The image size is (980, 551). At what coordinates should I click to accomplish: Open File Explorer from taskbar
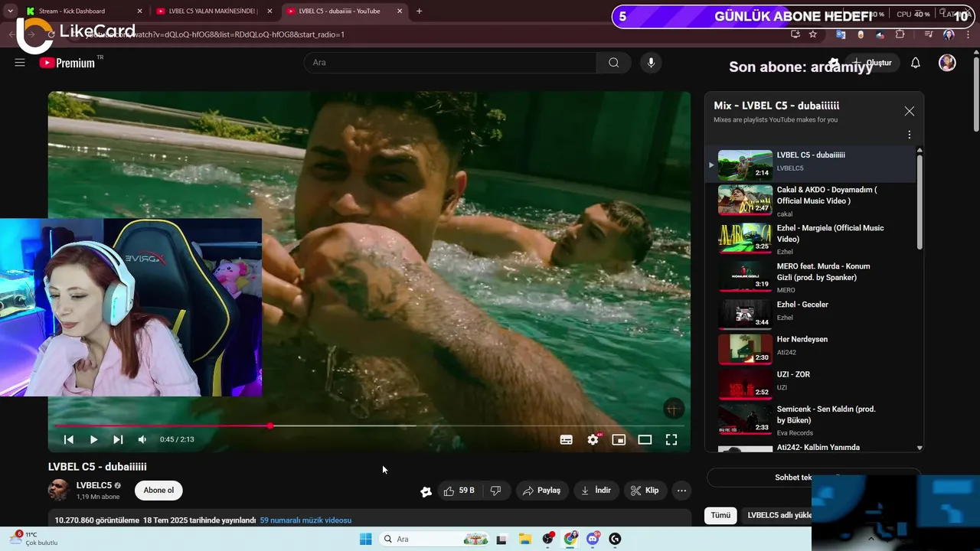click(x=524, y=539)
